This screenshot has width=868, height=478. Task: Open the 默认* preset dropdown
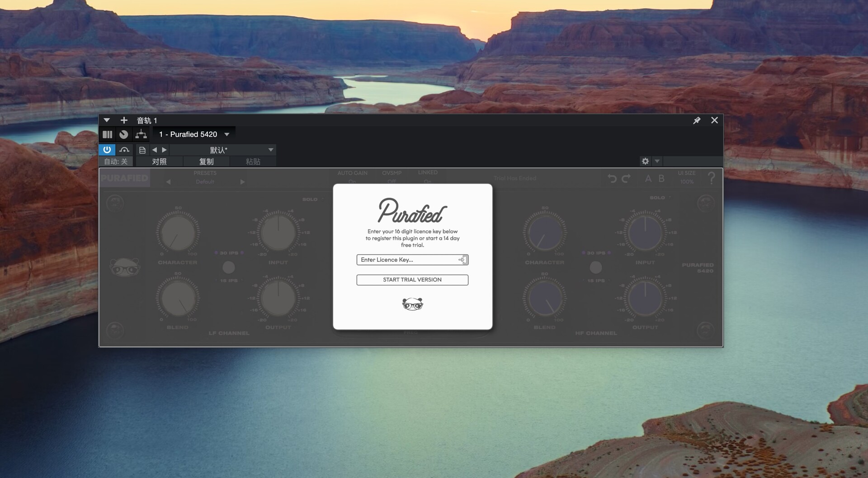click(270, 150)
